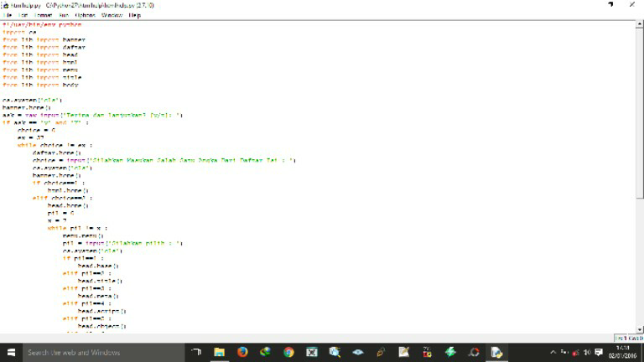Viewport: 644px width, 362px height.
Task: Open the Help menu
Action: pyautogui.click(x=135, y=15)
